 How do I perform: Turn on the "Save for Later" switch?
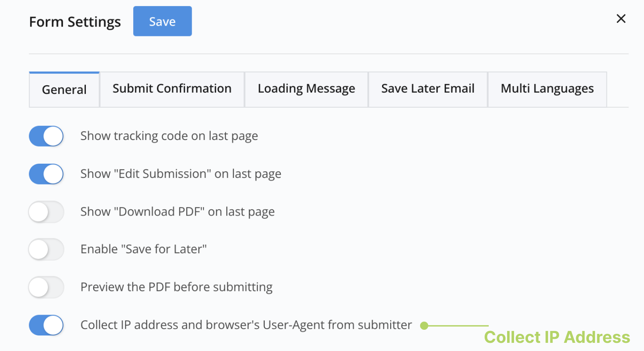point(46,249)
